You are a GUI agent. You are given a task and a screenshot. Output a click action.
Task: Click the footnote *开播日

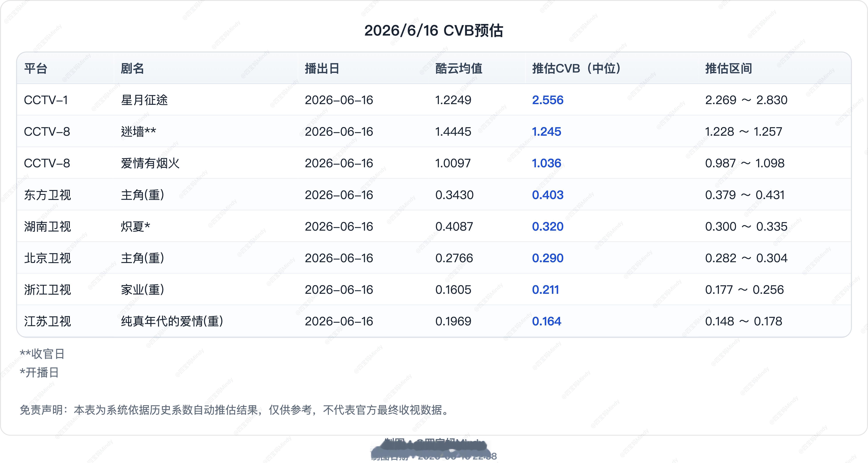pyautogui.click(x=39, y=372)
